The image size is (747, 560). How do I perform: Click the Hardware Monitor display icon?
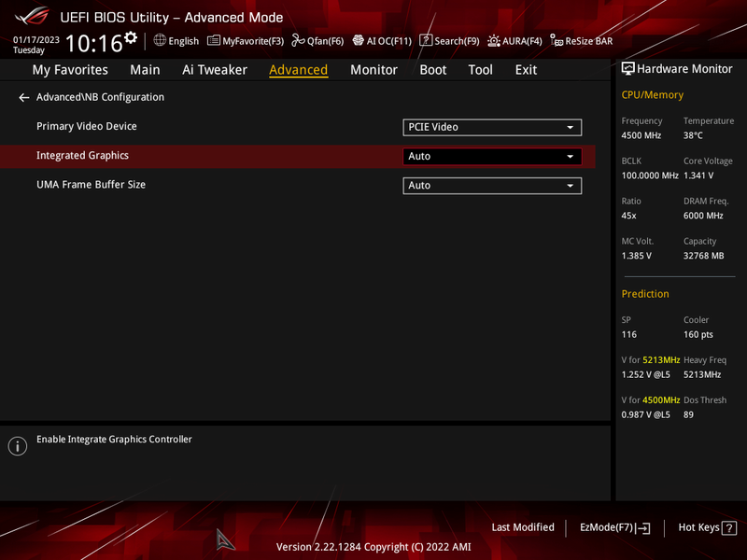coord(627,69)
